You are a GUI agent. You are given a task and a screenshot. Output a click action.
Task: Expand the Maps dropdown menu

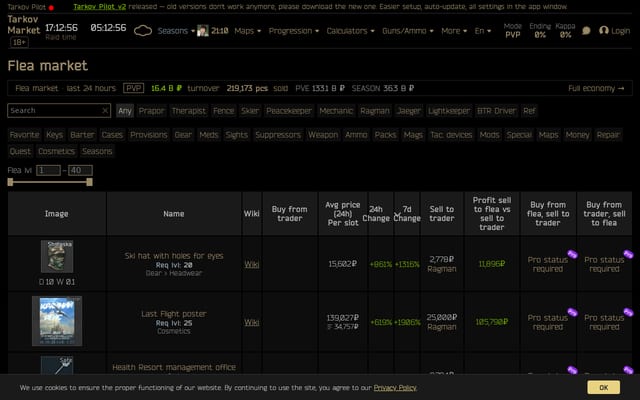tap(247, 31)
